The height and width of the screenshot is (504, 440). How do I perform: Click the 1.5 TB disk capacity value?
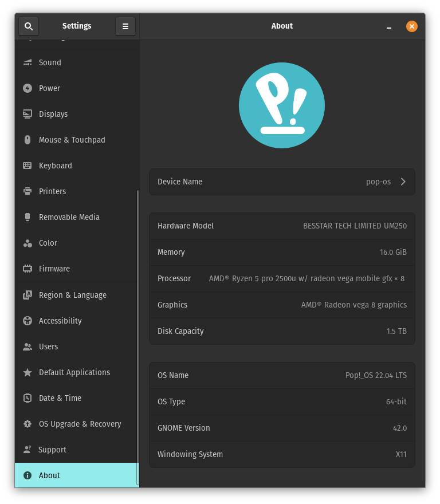click(396, 332)
